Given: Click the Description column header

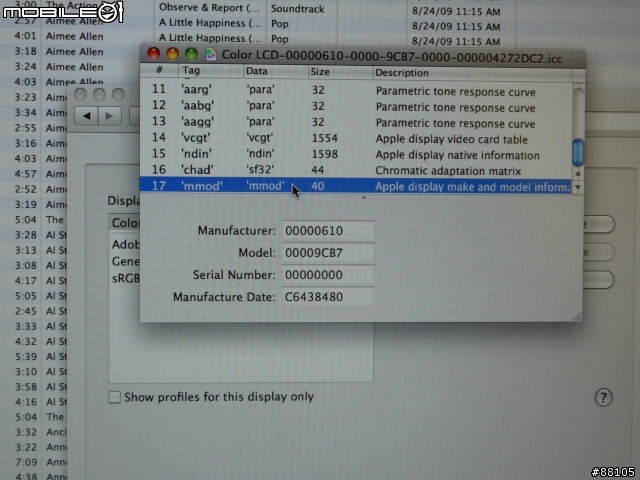Looking at the screenshot, I should tap(473, 73).
